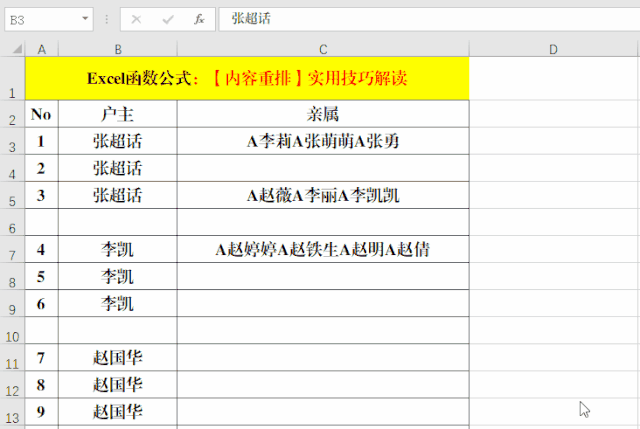Select row 9 header

coord(12,303)
